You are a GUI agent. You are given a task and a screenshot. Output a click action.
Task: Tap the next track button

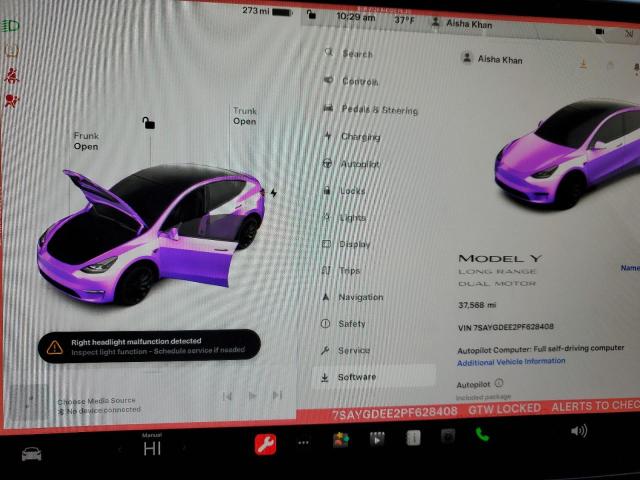(x=277, y=395)
